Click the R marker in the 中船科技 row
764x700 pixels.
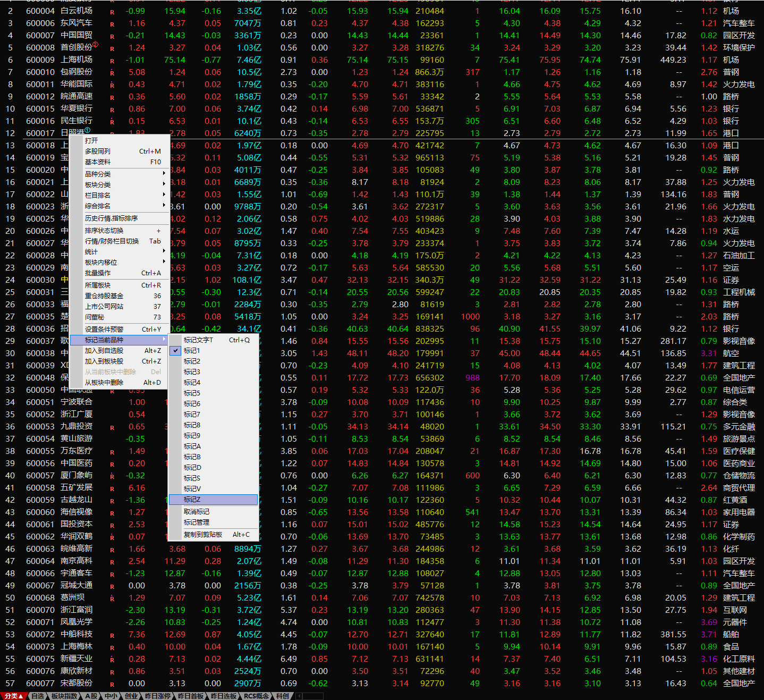112,636
